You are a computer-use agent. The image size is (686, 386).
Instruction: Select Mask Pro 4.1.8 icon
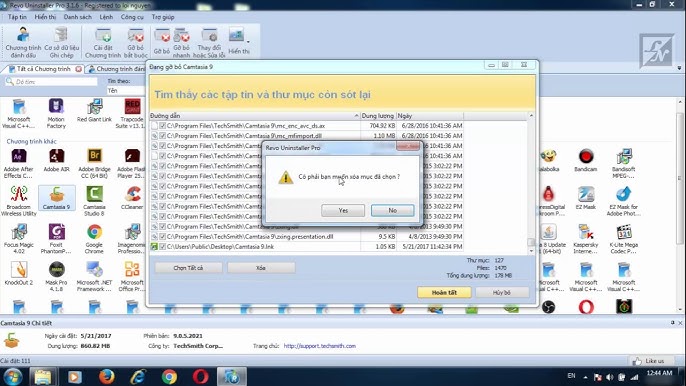click(x=56, y=276)
